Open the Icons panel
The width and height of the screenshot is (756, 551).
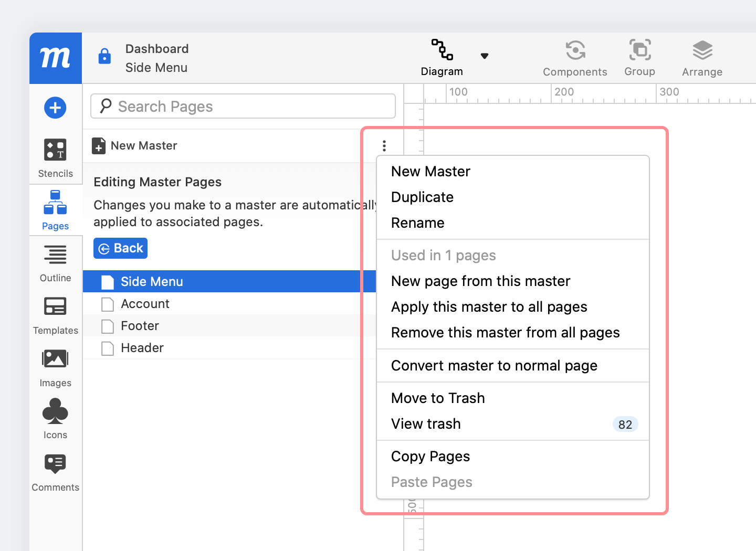click(55, 419)
